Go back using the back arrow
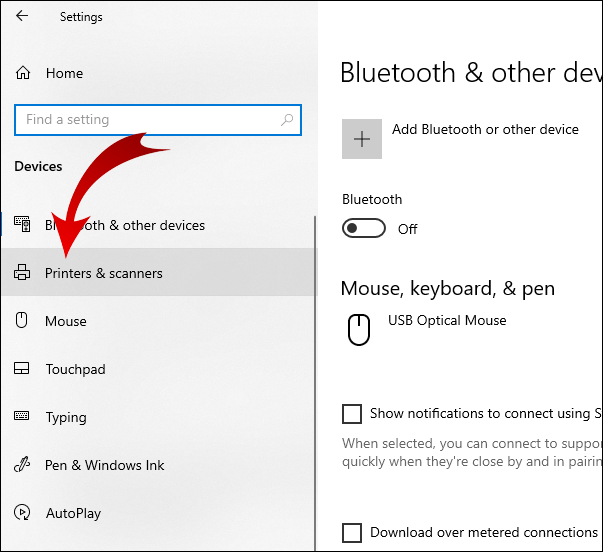This screenshot has width=603, height=552. point(22,16)
